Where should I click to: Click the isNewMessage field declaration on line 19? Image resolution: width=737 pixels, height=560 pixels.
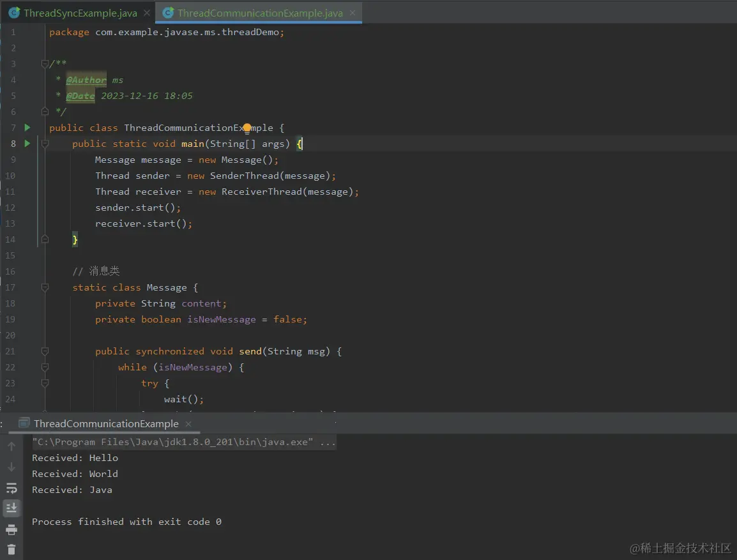[x=201, y=319]
